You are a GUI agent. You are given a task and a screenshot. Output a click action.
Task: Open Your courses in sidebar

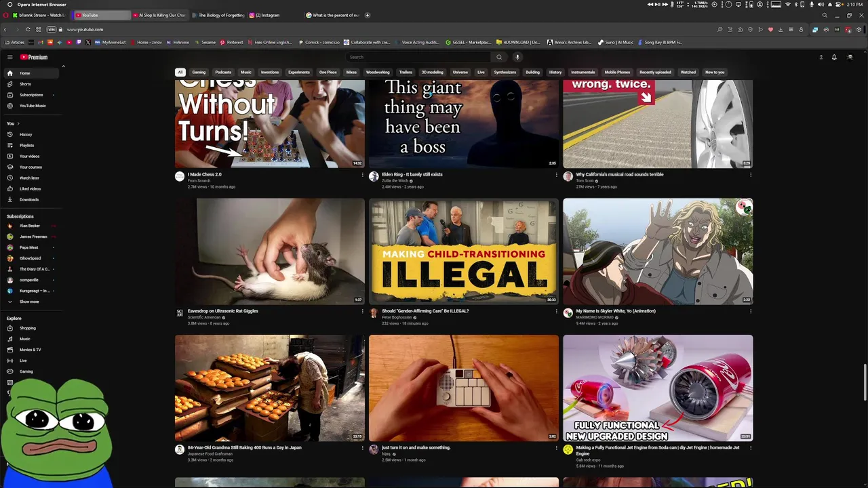31,167
